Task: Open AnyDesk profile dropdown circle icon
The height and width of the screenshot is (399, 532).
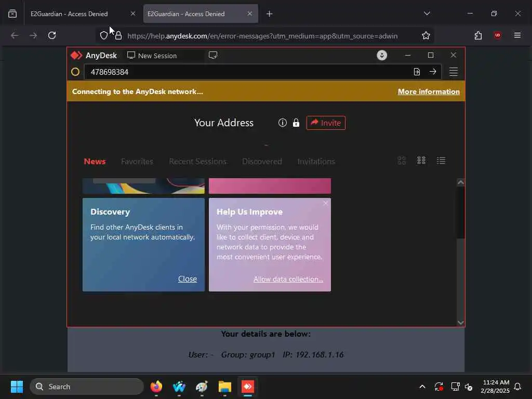Action: click(382, 55)
